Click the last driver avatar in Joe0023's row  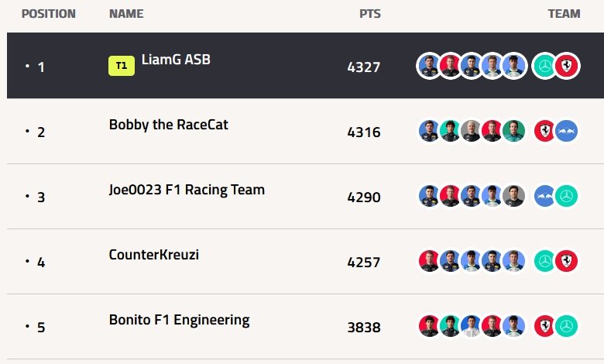click(x=514, y=196)
